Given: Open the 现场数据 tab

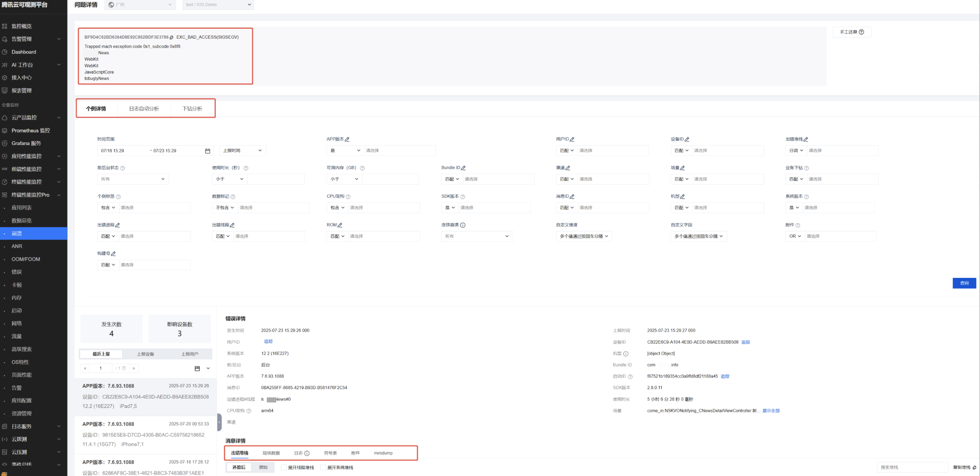Looking at the screenshot, I should 271,453.
